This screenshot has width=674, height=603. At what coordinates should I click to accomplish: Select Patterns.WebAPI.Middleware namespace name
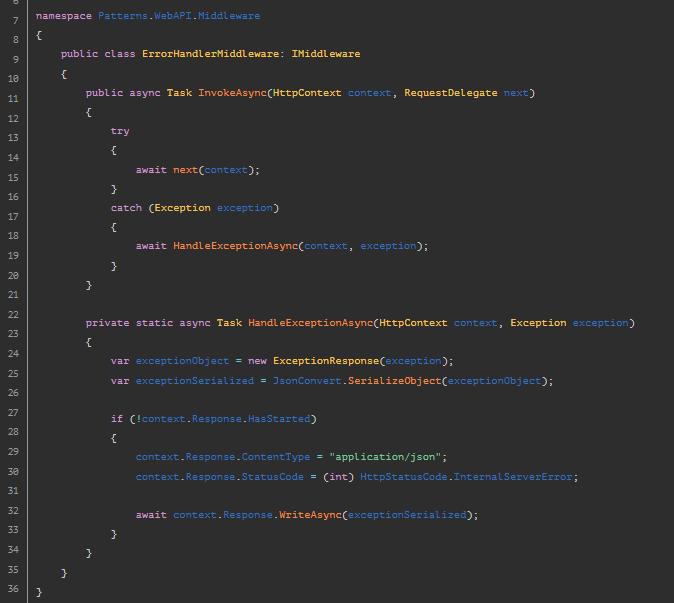(x=179, y=16)
